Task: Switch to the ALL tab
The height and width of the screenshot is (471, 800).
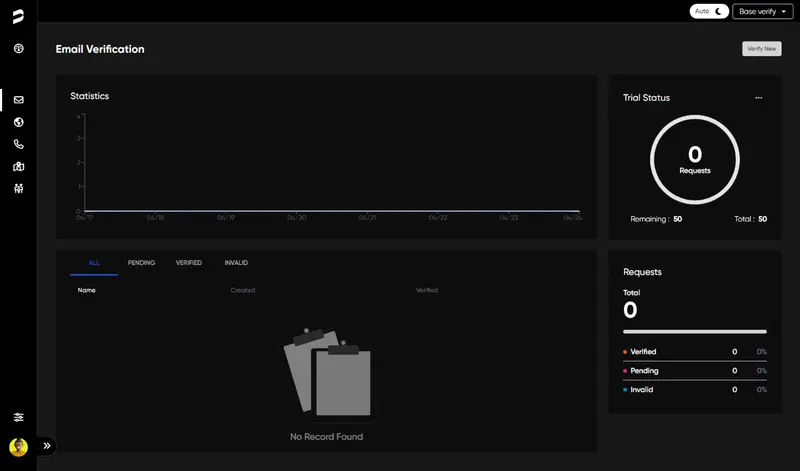Action: [94, 263]
